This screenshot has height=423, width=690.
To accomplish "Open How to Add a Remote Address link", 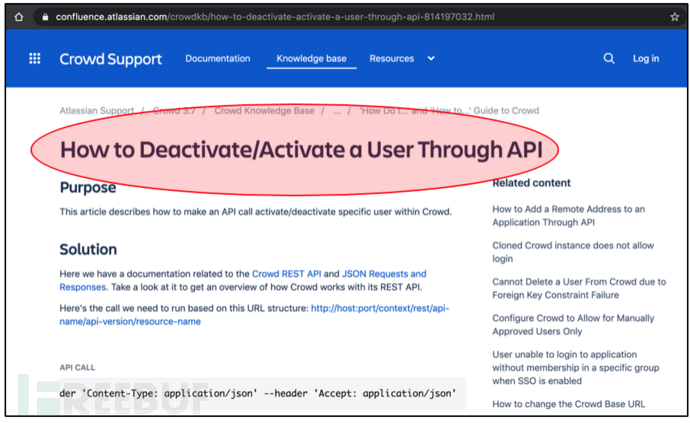I will click(x=569, y=216).
